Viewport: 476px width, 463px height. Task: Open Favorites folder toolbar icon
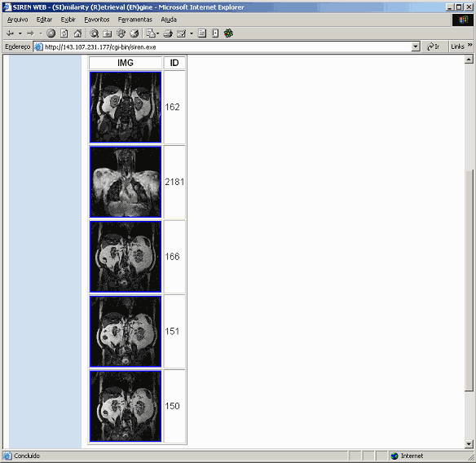click(108, 33)
